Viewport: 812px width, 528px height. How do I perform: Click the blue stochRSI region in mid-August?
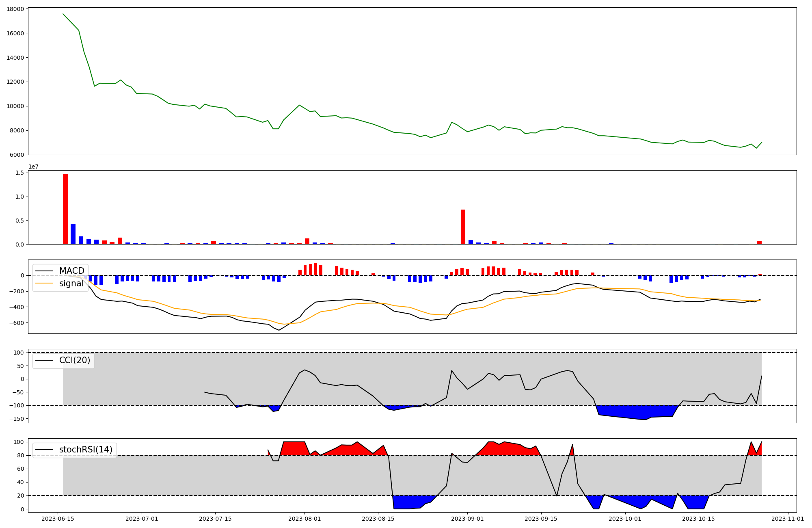(x=410, y=502)
